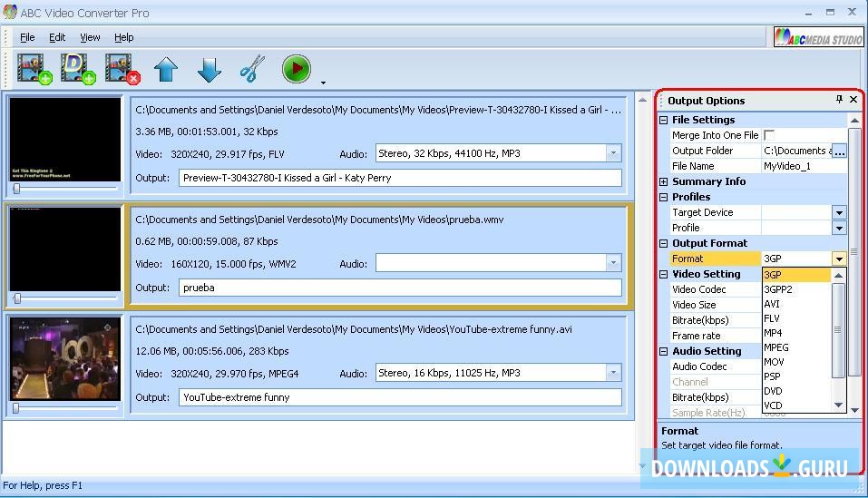Open the Profile dropdown
This screenshot has height=498, width=868.
[839, 228]
